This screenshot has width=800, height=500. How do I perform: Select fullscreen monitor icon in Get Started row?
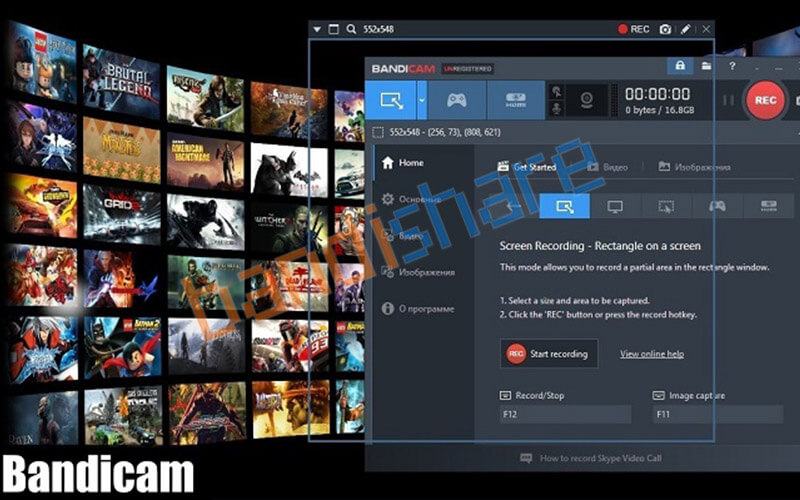pyautogui.click(x=615, y=206)
